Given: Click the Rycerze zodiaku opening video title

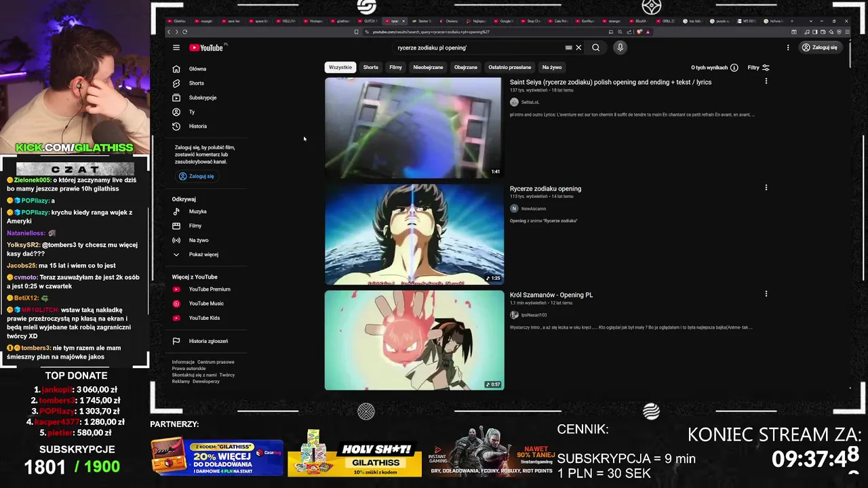Looking at the screenshot, I should pyautogui.click(x=545, y=188).
